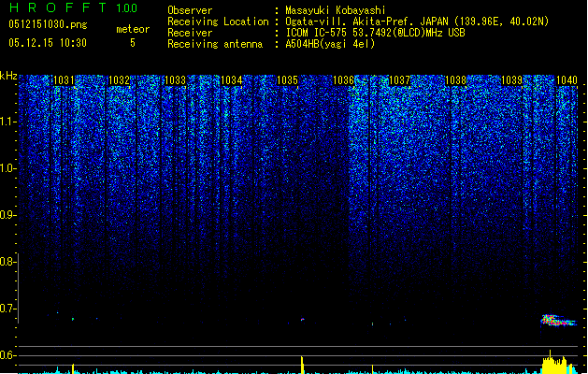Click the 1.1 kHz axis label
The image size is (588, 374).
[8, 122]
